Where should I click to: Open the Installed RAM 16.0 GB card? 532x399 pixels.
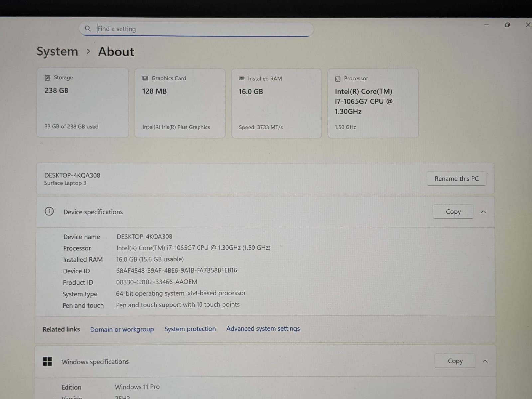276,103
